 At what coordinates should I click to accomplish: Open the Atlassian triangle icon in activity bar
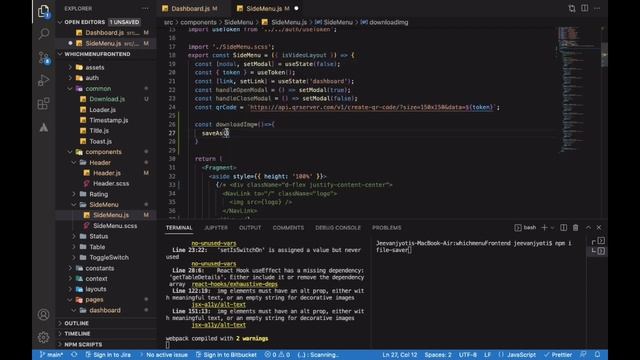[43, 127]
